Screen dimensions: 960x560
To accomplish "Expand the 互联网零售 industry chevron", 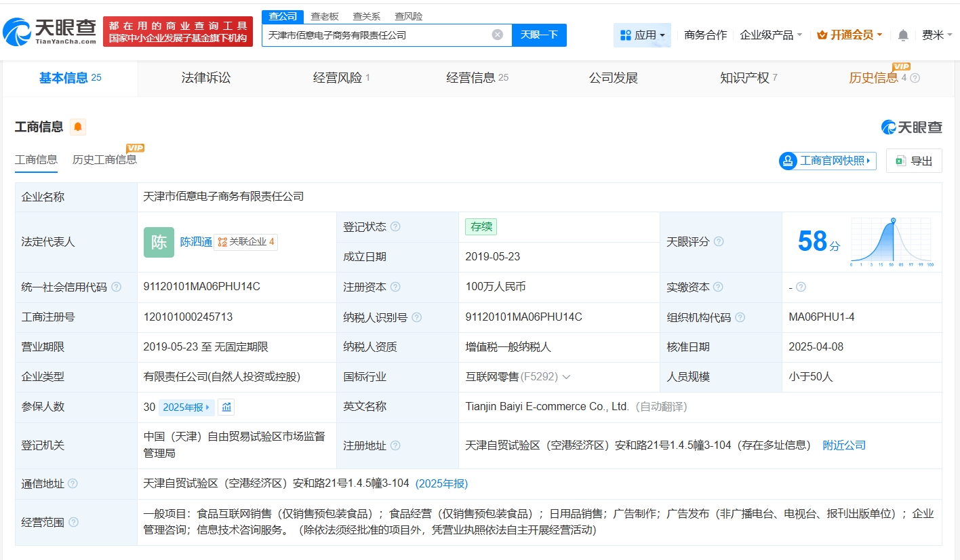I will coord(566,377).
